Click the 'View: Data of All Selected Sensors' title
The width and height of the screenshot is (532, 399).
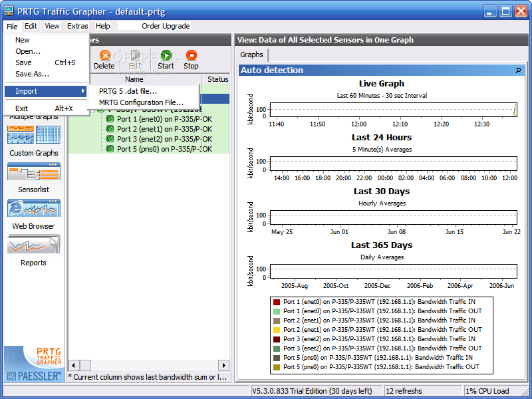(325, 40)
